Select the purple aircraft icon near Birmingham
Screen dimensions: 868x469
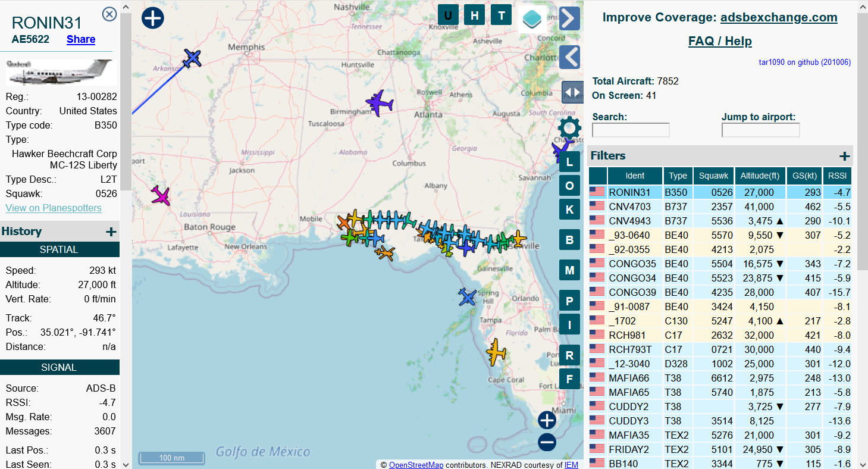379,103
